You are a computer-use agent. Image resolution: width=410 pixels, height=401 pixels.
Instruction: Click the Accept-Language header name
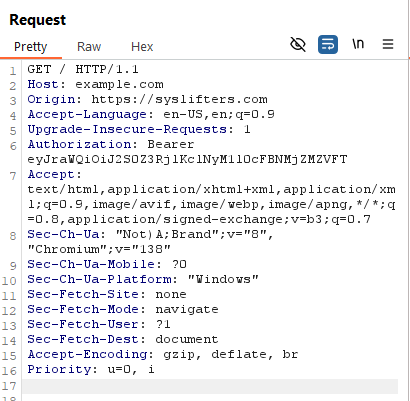[x=87, y=114]
